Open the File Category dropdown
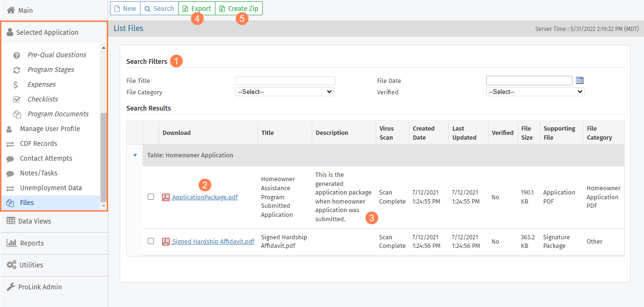Screen dimensions: 644x307 [285, 92]
